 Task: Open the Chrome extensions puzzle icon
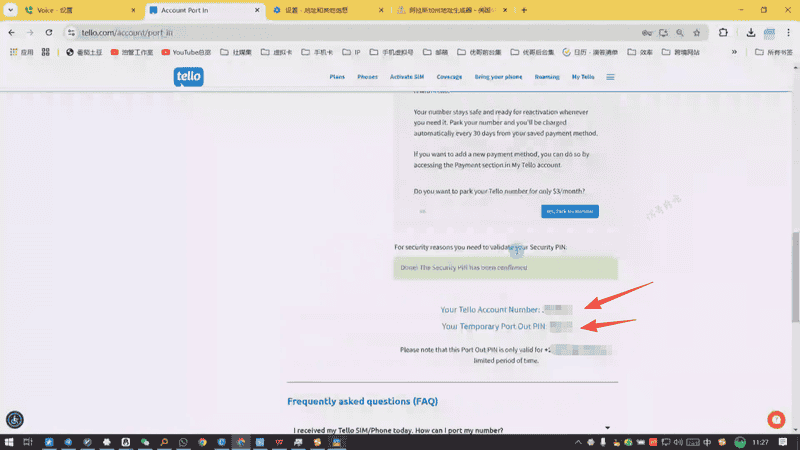pos(723,33)
